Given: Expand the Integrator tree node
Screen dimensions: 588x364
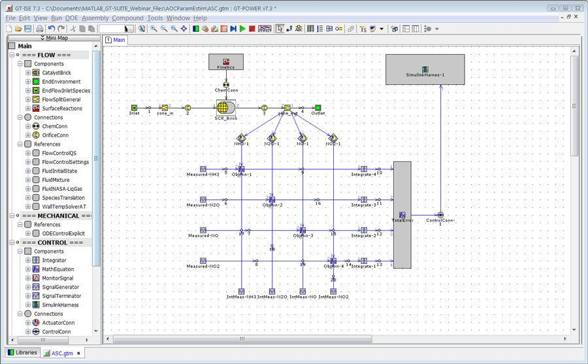Looking at the screenshot, I should click(28, 260).
